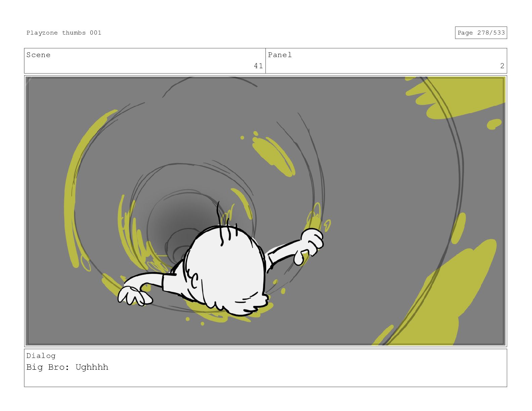Click the small yellow dot near top right

pos(494,124)
